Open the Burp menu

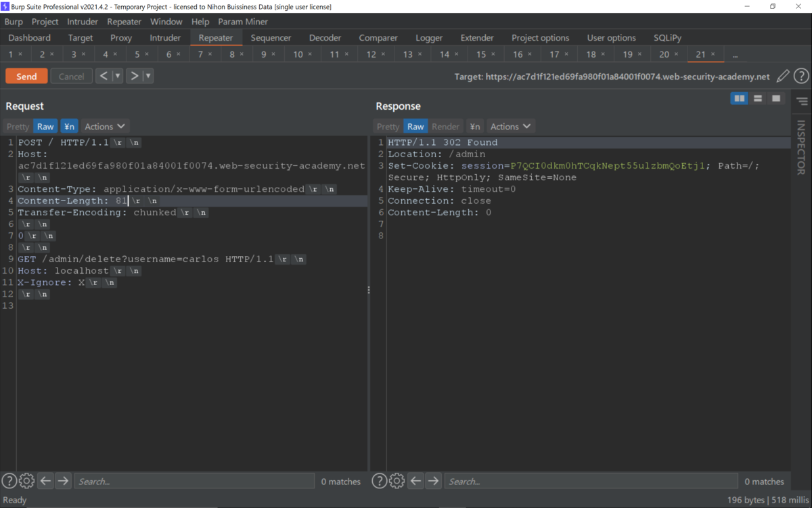click(14, 22)
